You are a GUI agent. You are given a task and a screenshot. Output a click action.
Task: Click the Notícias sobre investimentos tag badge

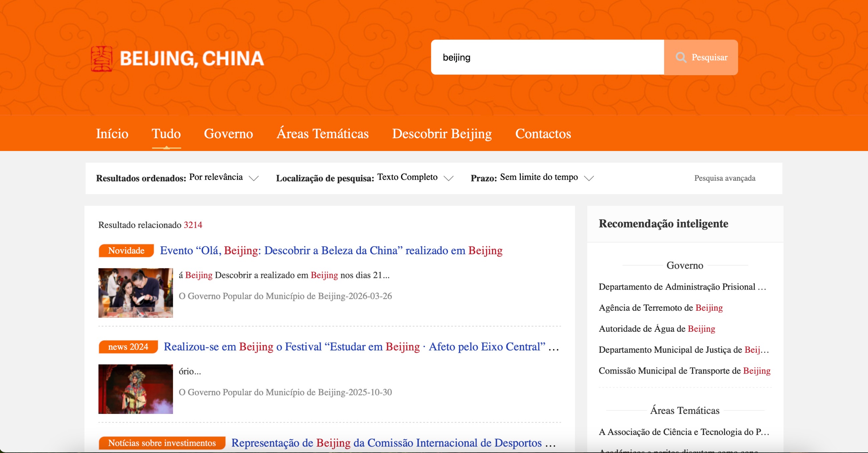point(162,443)
